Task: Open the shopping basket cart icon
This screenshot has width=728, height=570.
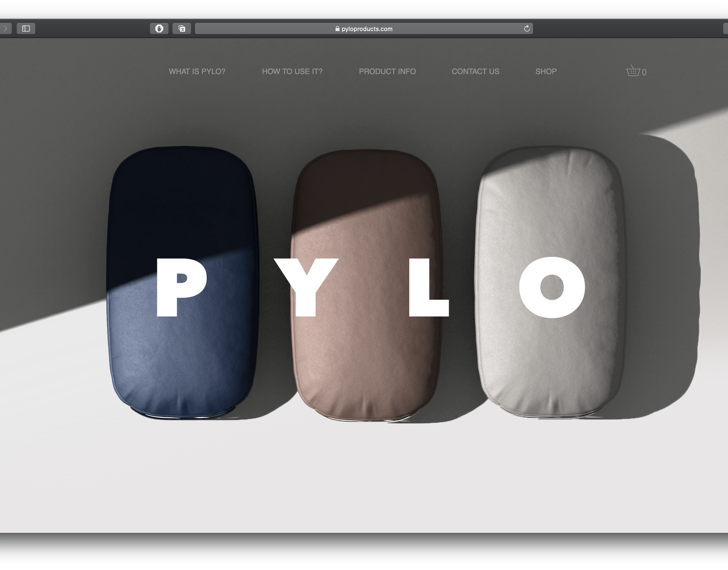Action: 633,71
